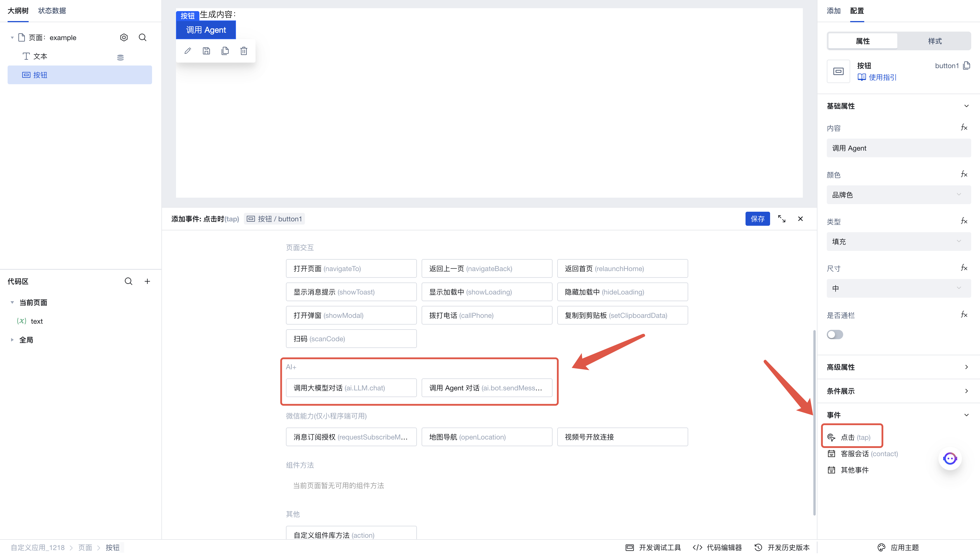Open 应用主题 in the status bar
This screenshot has width=980, height=555.
898,547
